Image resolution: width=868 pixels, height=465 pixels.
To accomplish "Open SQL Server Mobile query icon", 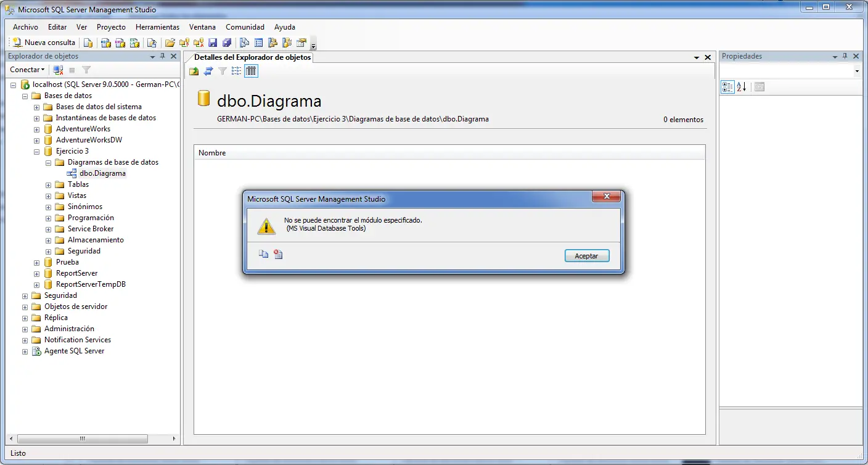I will [x=151, y=43].
